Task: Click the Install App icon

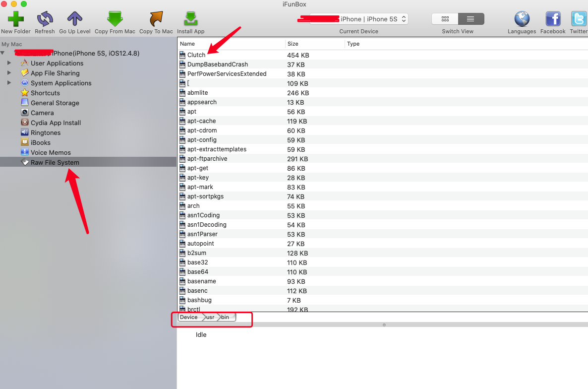Action: (x=190, y=19)
